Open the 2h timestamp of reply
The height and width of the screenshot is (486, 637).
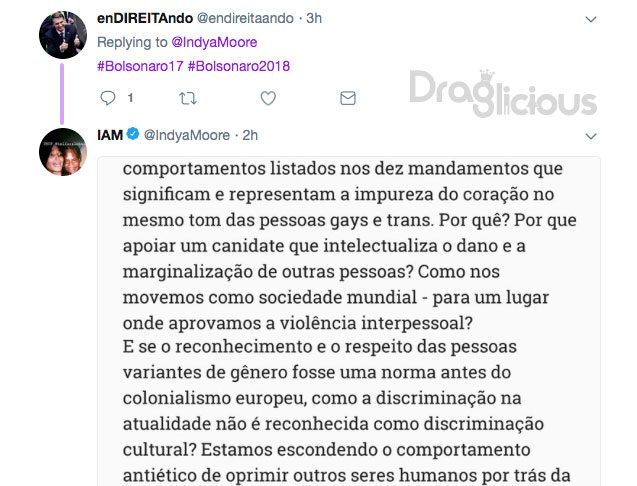[250, 135]
